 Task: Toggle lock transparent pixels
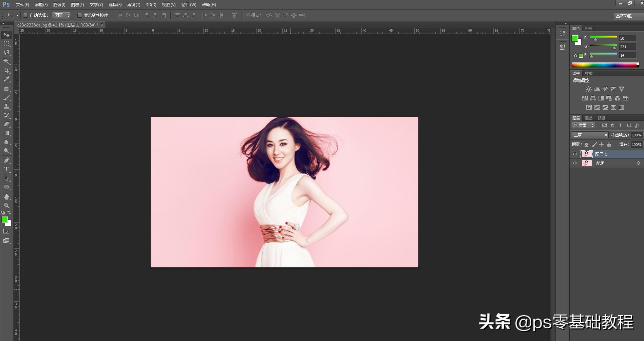tap(586, 145)
